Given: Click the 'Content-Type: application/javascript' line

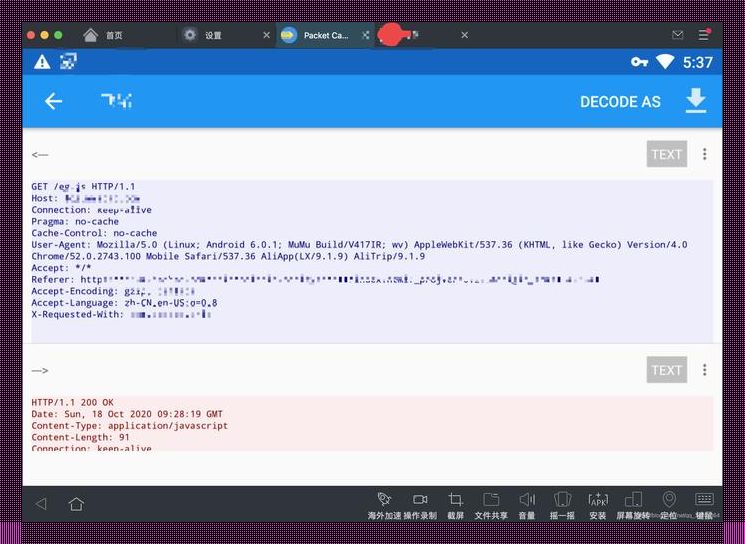Looking at the screenshot, I should click(129, 426).
